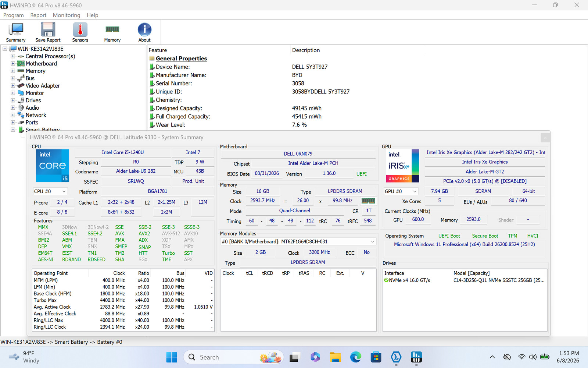Click the Intel Iris Xe Graphics logo
588x368 pixels.
402,166
